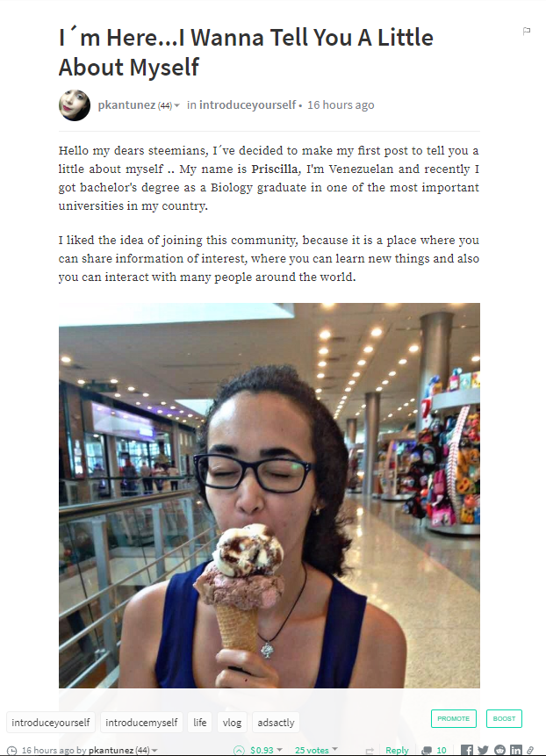Resteem the post with the share arrow icon
Image resolution: width=546 pixels, height=756 pixels.
[x=370, y=751]
